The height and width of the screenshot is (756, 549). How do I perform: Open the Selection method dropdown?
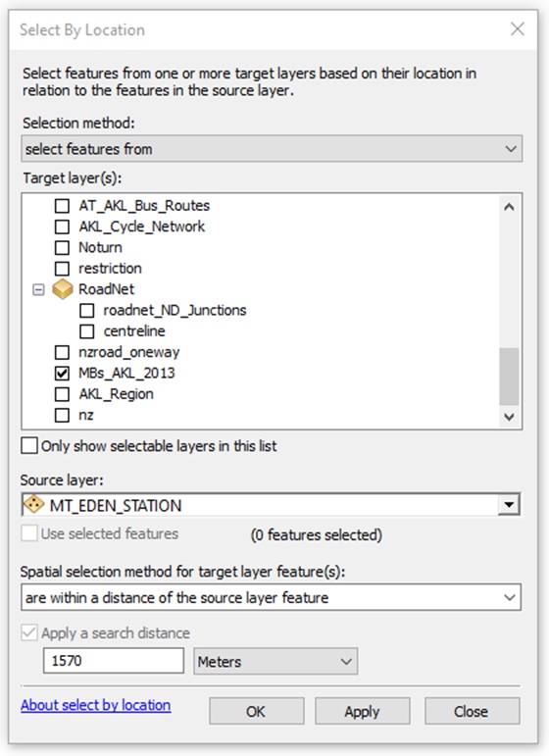point(272,148)
